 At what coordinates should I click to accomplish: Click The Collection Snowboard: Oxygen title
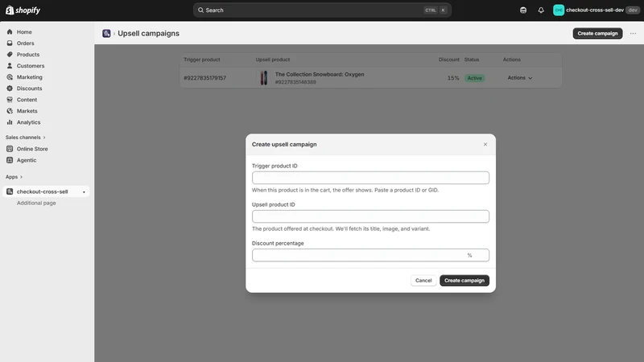click(320, 74)
